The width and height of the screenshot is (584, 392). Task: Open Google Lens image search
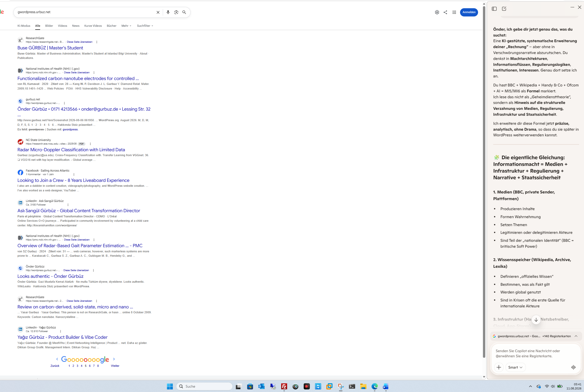coord(176,12)
